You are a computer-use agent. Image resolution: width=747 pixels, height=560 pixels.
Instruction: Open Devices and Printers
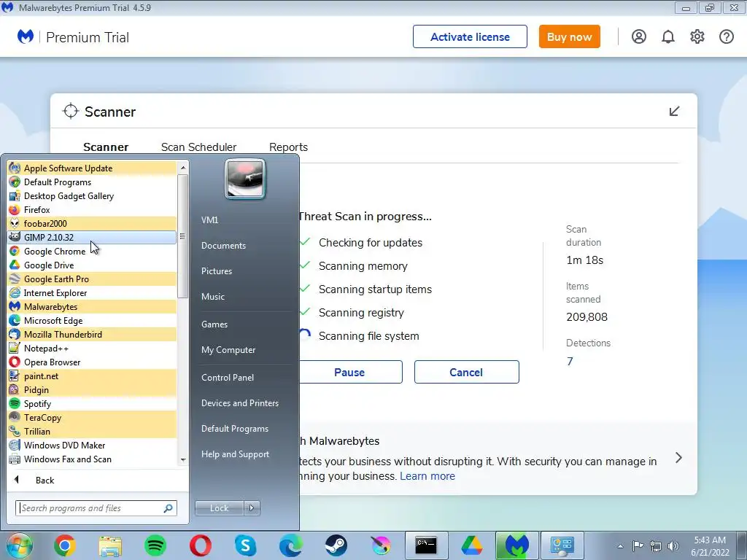(x=239, y=402)
